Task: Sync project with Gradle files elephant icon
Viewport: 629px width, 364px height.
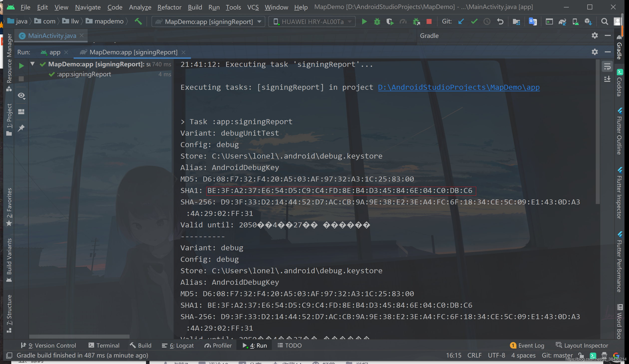Action: [x=562, y=22]
